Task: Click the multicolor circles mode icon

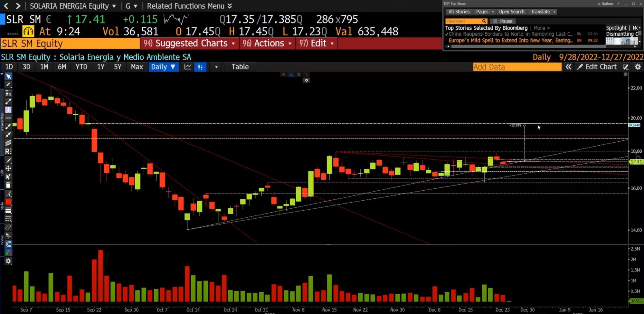Action: pyautogui.click(x=8, y=252)
